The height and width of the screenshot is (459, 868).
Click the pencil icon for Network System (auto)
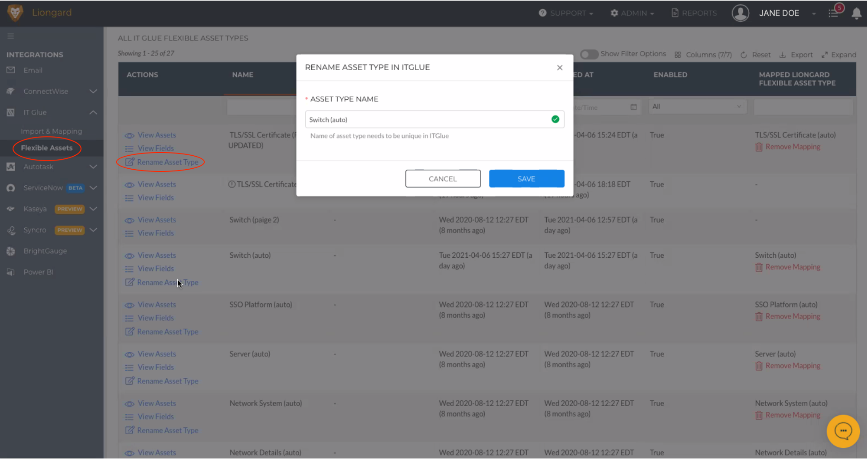point(129,430)
